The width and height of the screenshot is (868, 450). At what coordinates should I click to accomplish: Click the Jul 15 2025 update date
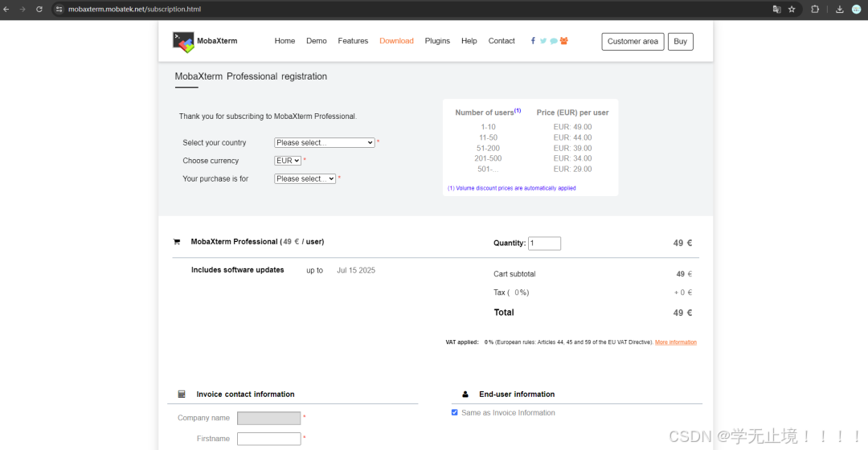click(x=356, y=271)
